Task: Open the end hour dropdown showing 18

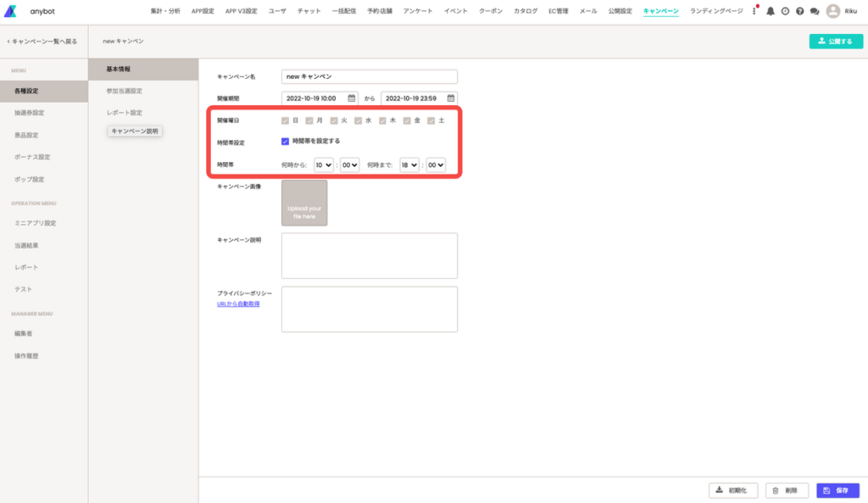Action: (x=409, y=165)
